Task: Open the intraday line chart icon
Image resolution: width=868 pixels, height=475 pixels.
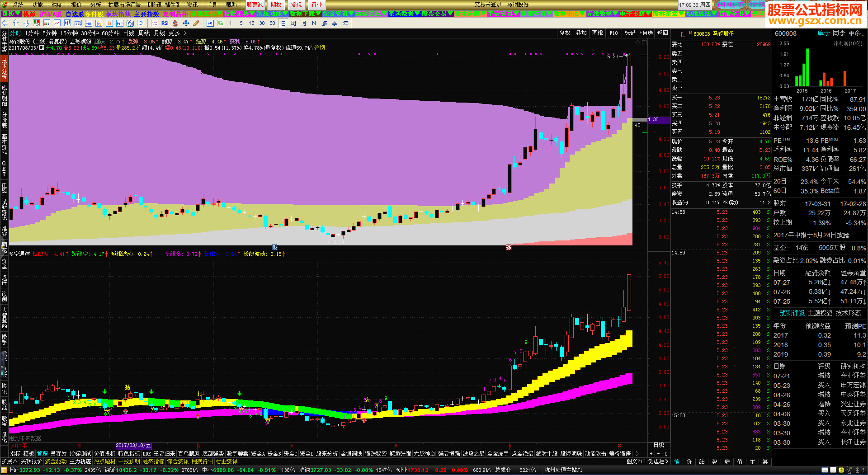Action: click(x=57, y=23)
